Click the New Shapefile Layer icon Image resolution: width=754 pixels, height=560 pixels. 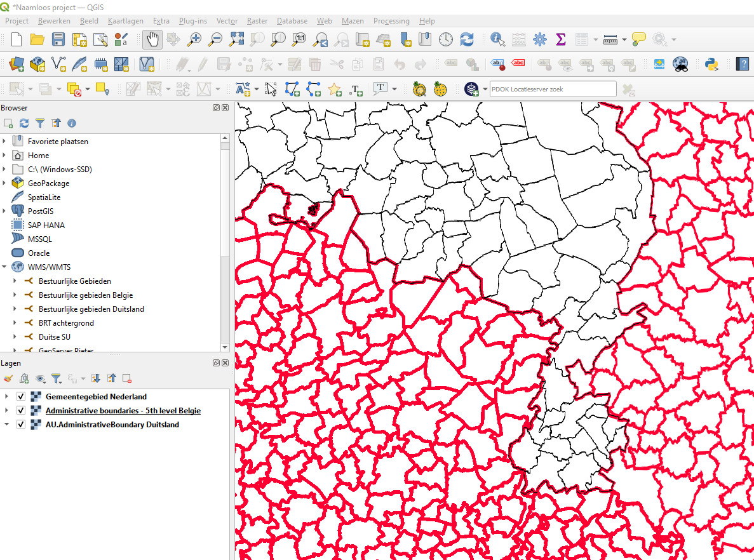[58, 64]
